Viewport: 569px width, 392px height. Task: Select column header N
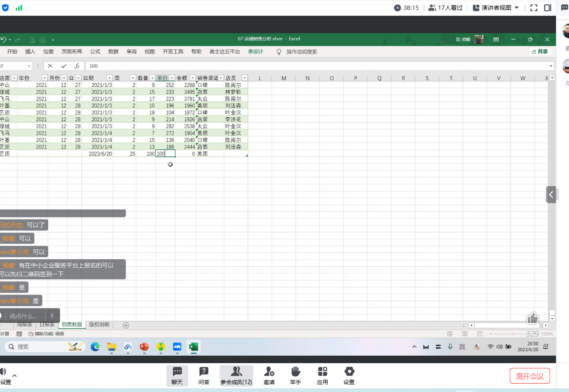pyautogui.click(x=307, y=78)
